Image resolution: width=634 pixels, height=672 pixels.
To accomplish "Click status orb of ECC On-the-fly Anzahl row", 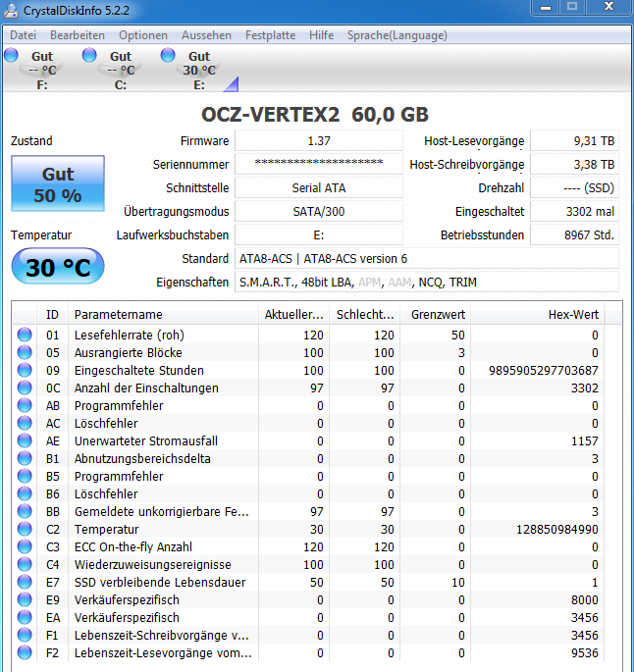I will coord(25,546).
